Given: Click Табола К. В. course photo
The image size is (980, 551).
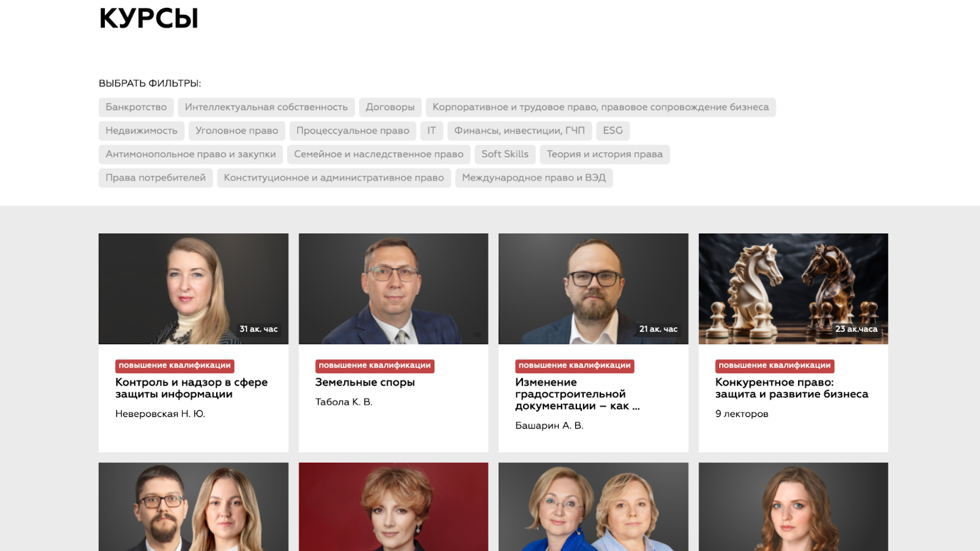Looking at the screenshot, I should click(393, 288).
